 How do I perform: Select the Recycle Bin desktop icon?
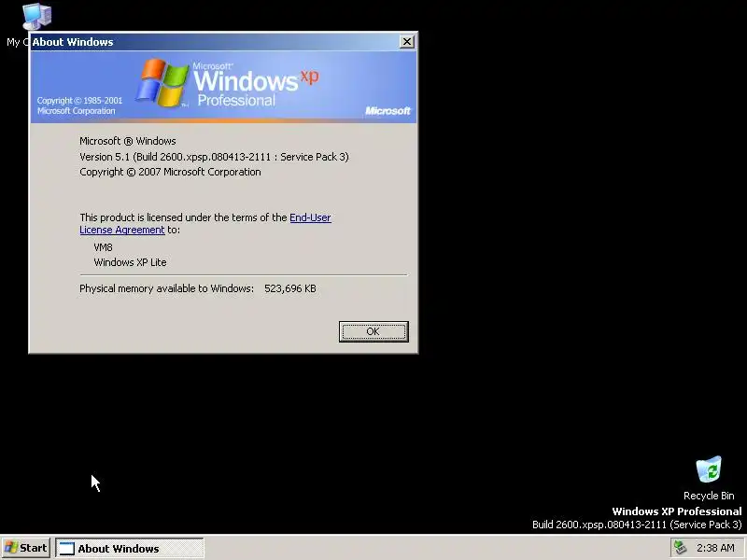pos(709,478)
